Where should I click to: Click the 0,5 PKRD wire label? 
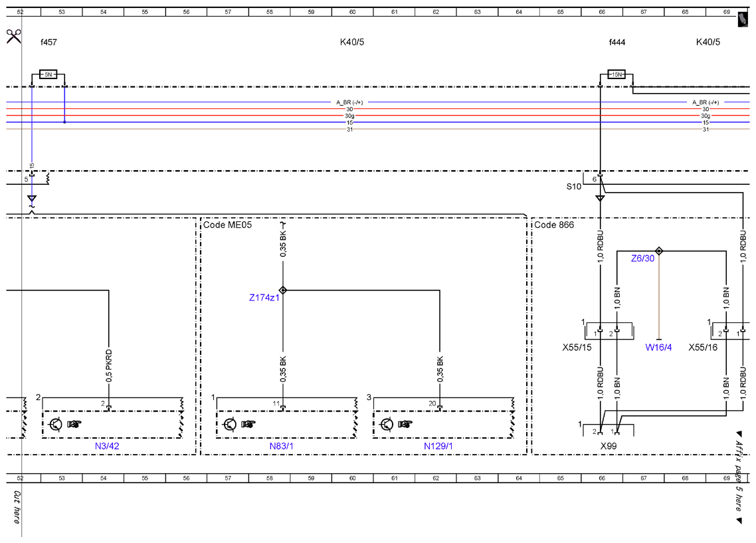(109, 366)
